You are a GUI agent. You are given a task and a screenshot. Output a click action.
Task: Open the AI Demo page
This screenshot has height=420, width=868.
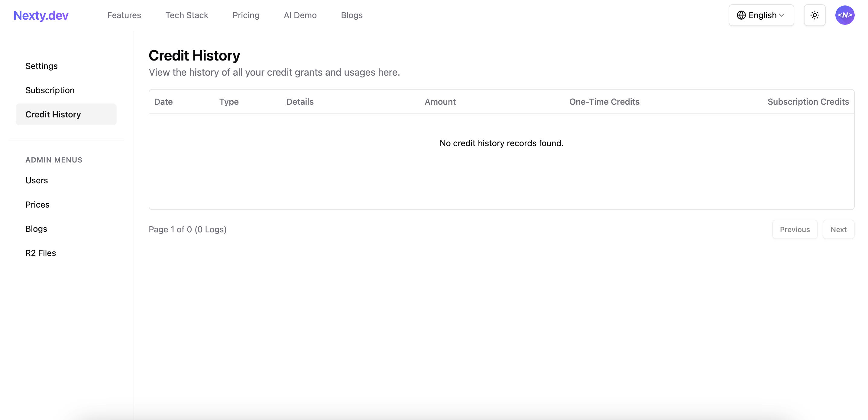300,15
